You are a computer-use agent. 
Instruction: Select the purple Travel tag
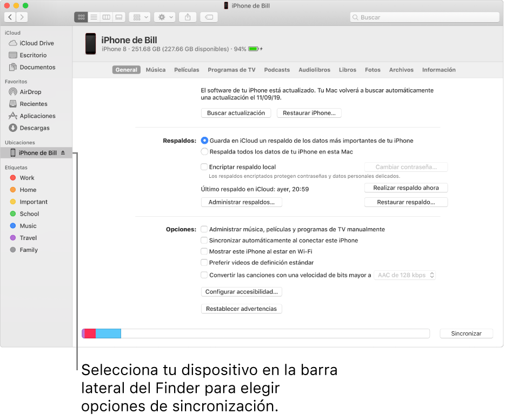(23, 238)
